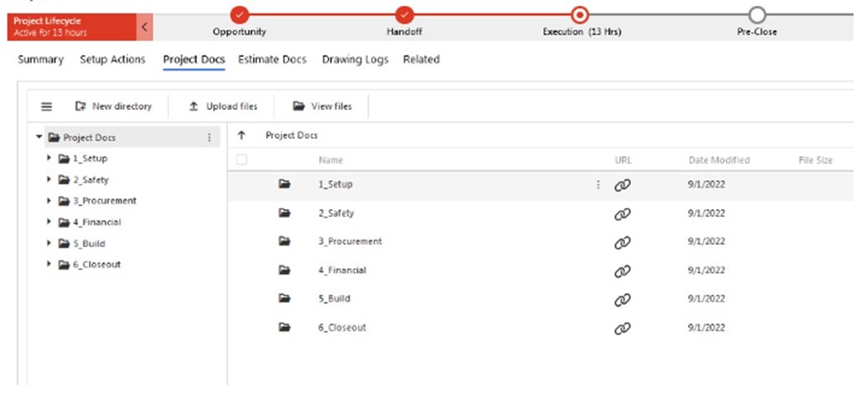Switch to the Drawing Logs tab
This screenshot has width=868, height=413.
(x=355, y=59)
